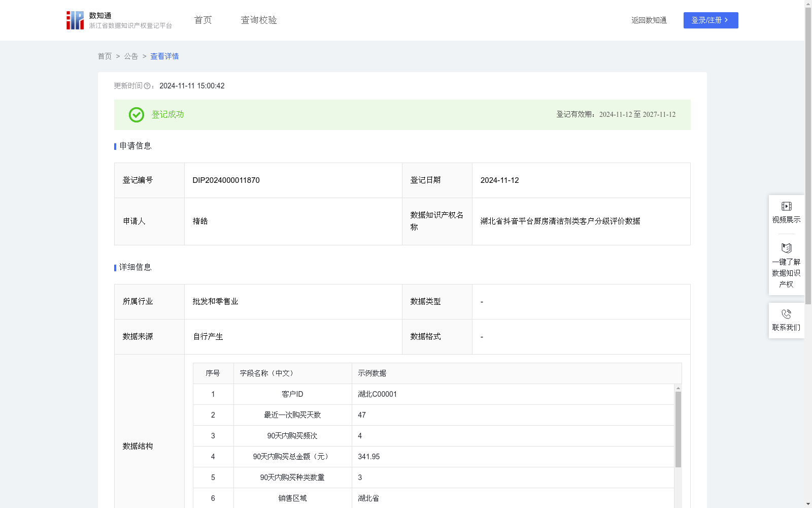
Task: Click the help question-mark beside 更新时间
Action: pyautogui.click(x=147, y=86)
